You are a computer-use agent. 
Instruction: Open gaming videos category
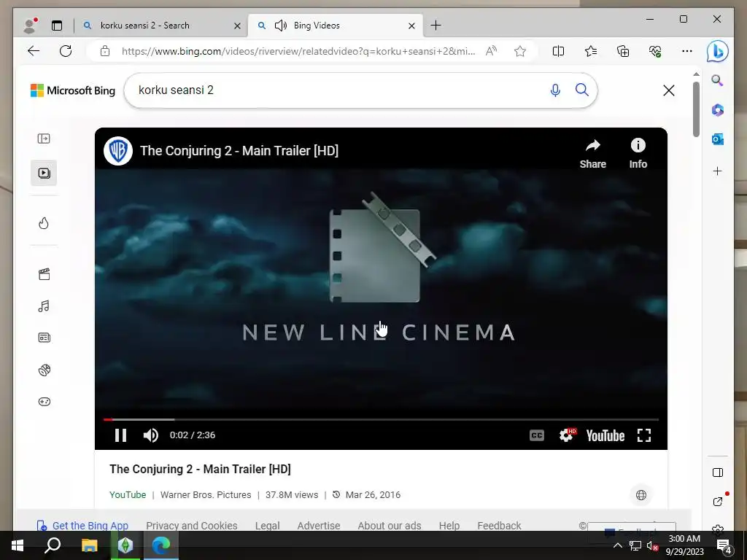click(44, 402)
